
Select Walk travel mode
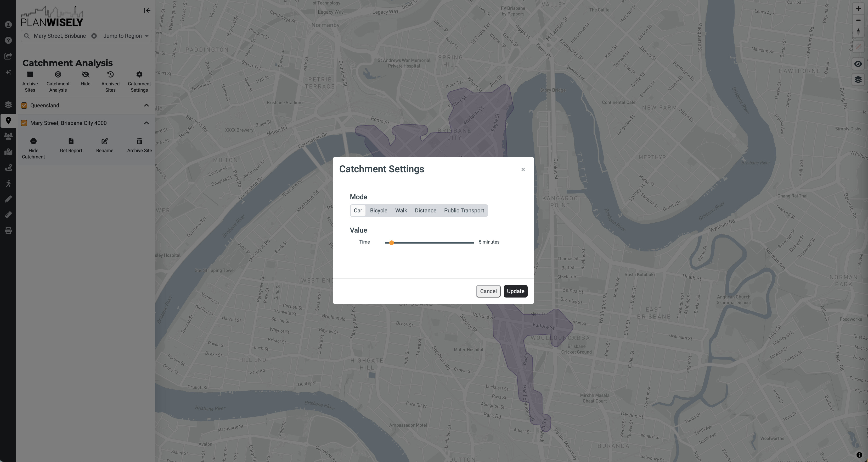click(401, 210)
